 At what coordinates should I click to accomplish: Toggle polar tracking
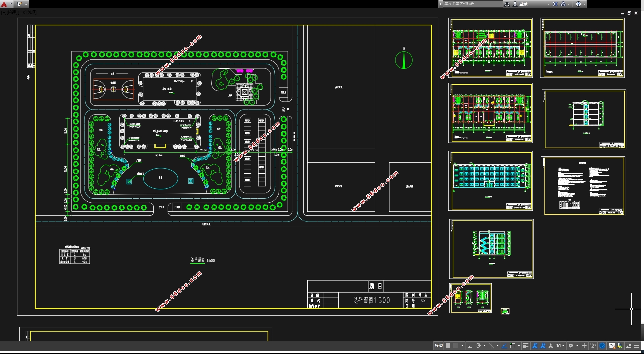coord(478,346)
